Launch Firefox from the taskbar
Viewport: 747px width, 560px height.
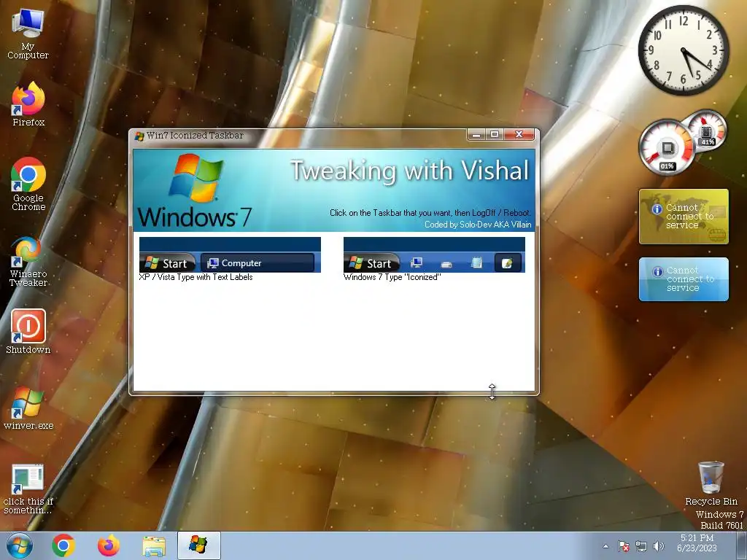109,545
